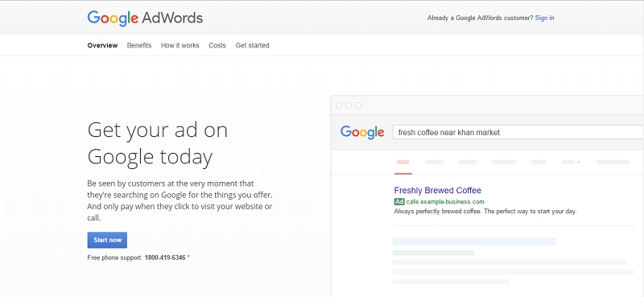The height and width of the screenshot is (297, 644).
Task: Open the How it works tab
Action: [180, 45]
